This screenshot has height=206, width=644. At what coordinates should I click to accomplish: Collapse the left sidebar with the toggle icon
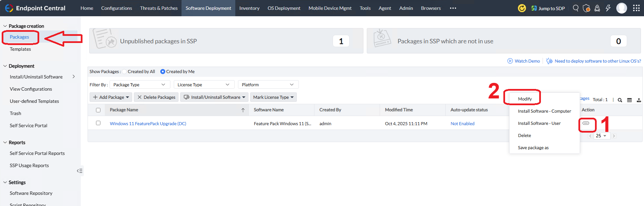(80, 171)
